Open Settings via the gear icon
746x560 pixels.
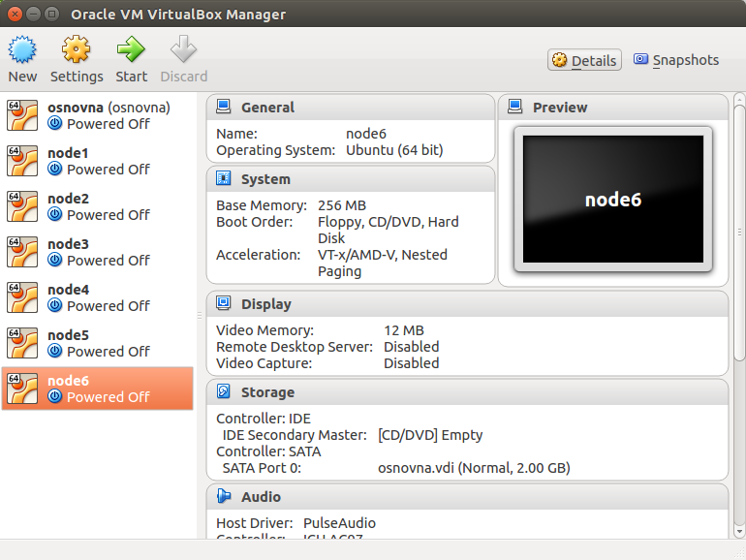pyautogui.click(x=77, y=49)
